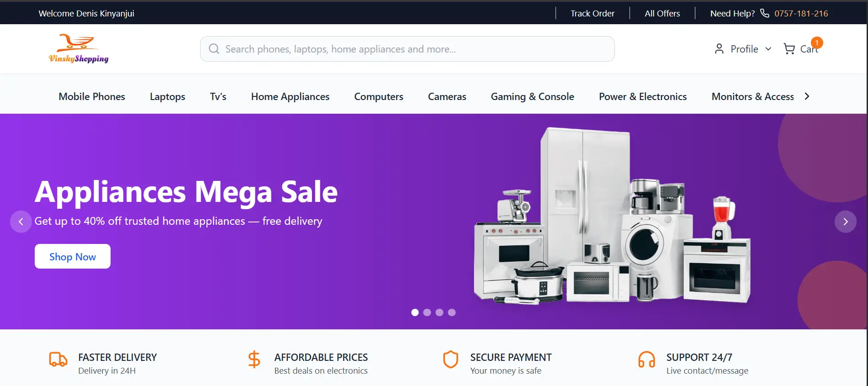The image size is (868, 386).
Task: Expand more categories with the right arrow
Action: point(807,96)
